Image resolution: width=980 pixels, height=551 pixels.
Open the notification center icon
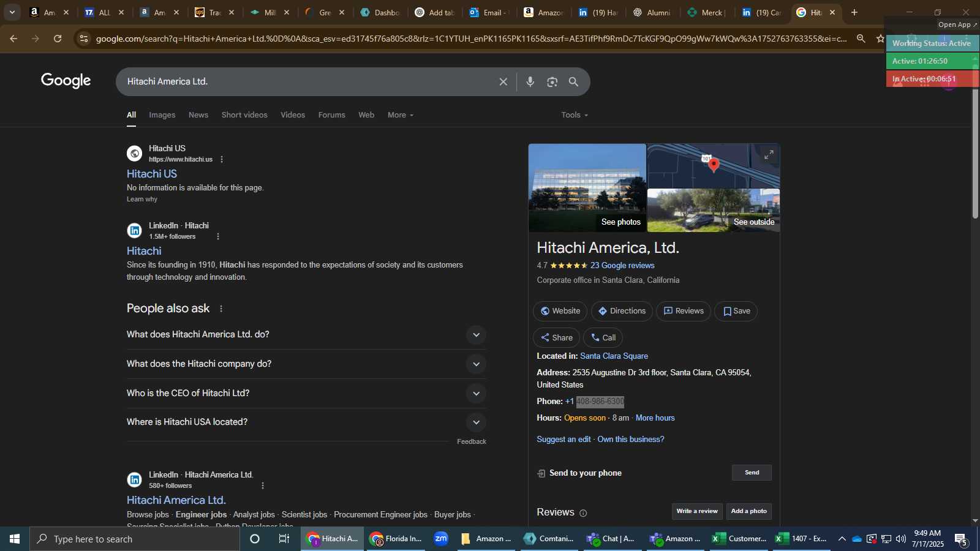[961, 539]
